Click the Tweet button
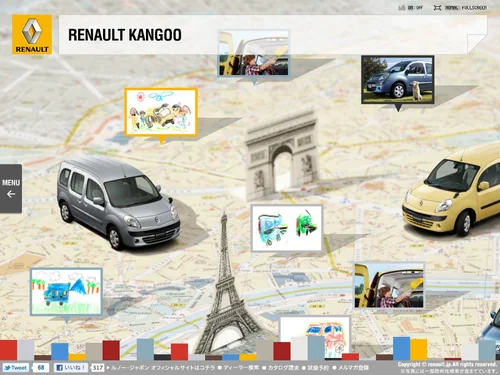Image resolution: width=500 pixels, height=375 pixels. click(x=15, y=368)
